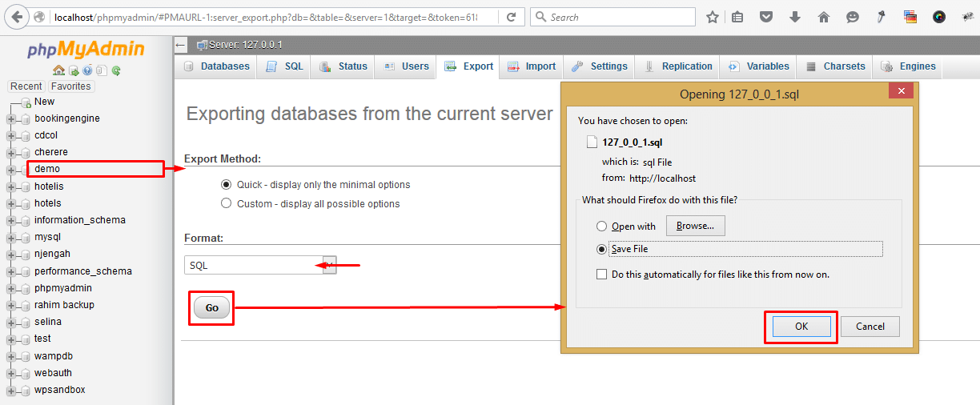Switch to the Users tab

click(405, 66)
